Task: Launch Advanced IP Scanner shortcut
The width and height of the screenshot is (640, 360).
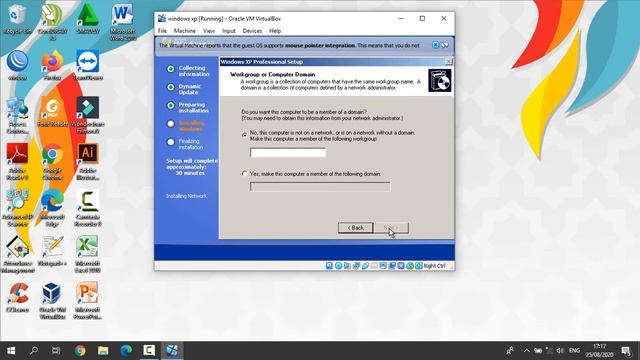Action: 17,208
